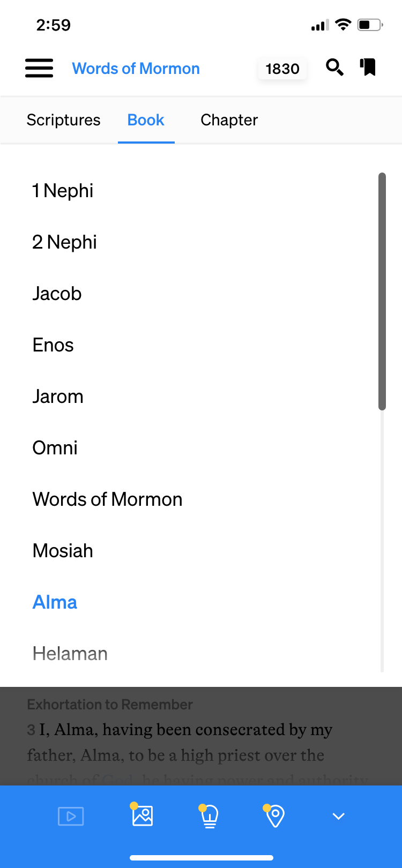
Task: Tap the video media icon
Action: point(71,816)
